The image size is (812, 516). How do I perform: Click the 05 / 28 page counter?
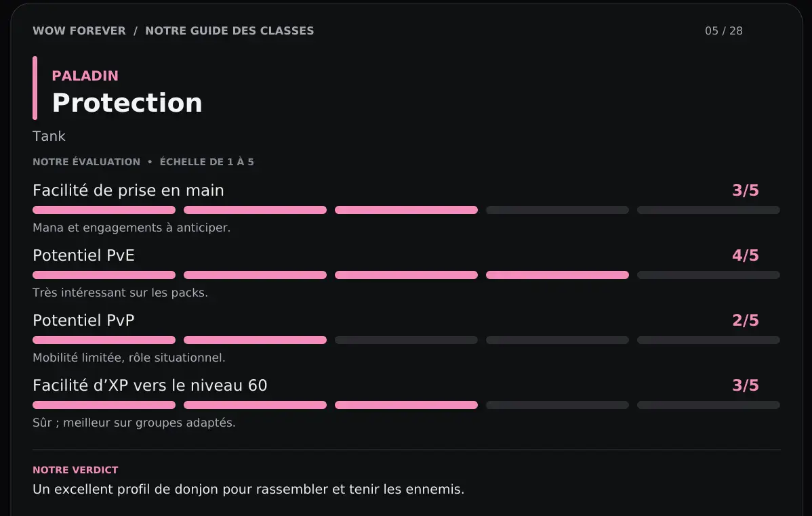point(723,31)
